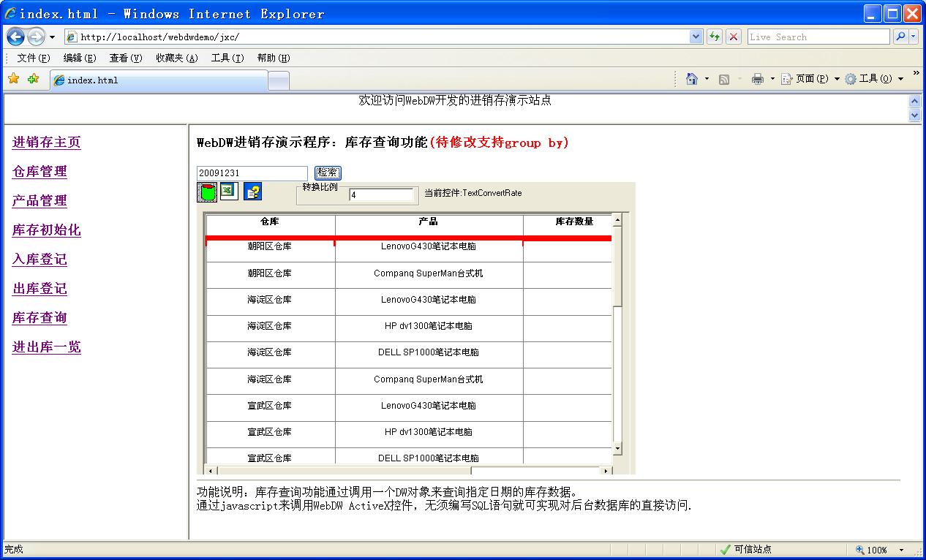Click the 可信站点 trusted sites status
The image size is (926, 560).
coord(745,549)
